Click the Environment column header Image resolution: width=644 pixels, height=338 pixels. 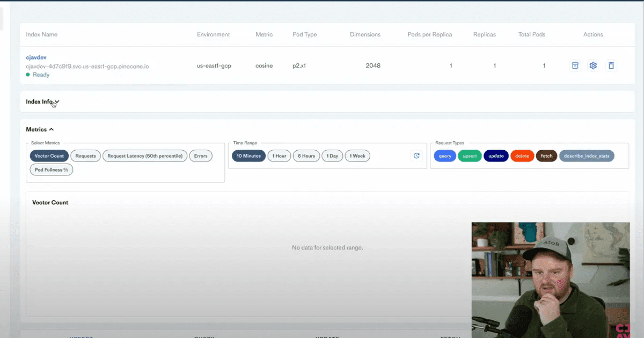[213, 34]
